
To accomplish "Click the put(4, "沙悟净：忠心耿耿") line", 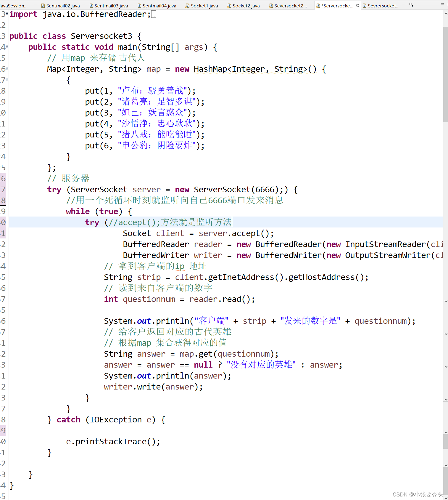I will (145, 124).
